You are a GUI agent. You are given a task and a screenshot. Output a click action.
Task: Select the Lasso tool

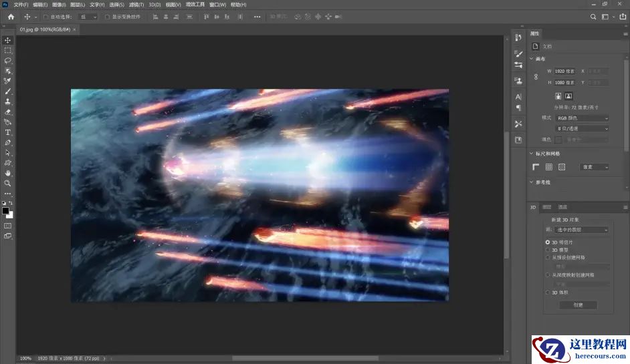8,60
